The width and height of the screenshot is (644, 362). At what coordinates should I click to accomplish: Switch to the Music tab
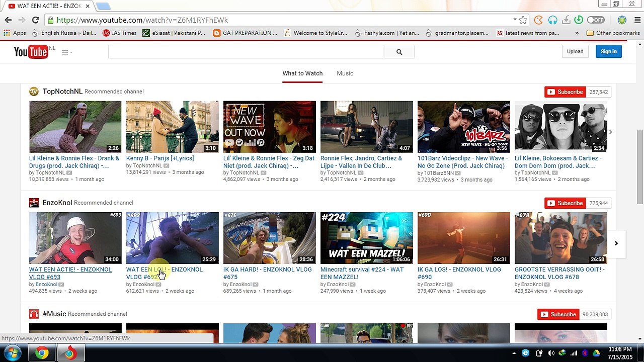[x=345, y=73]
